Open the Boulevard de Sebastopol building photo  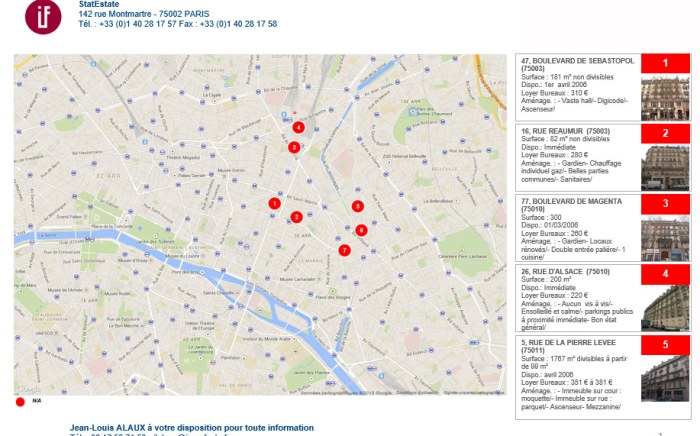tap(665, 97)
